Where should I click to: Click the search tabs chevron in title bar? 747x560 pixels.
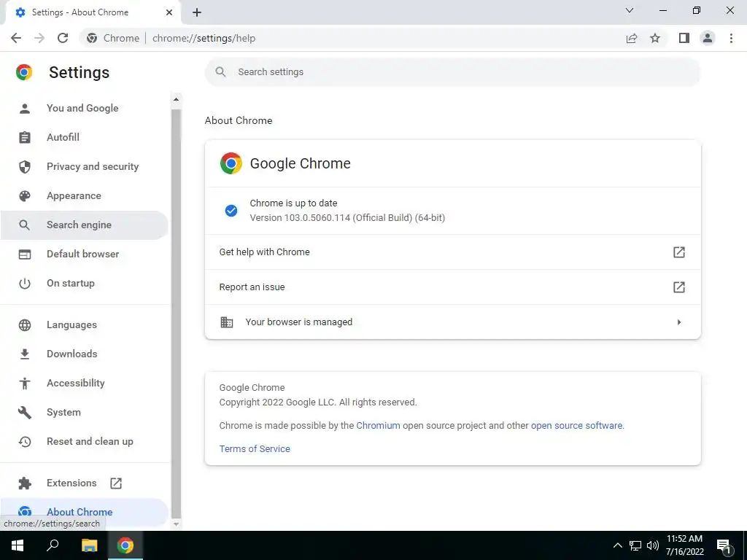tap(630, 10)
